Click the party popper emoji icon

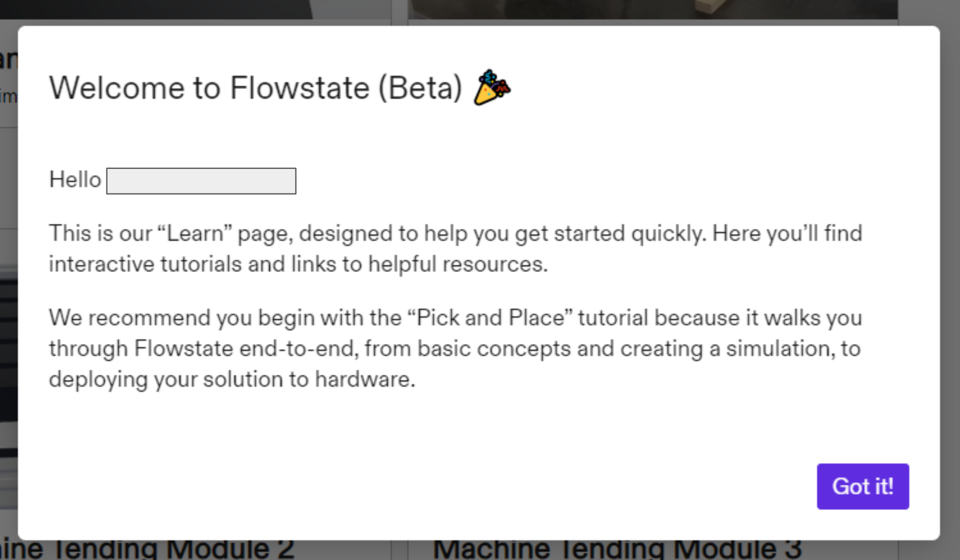(x=492, y=88)
